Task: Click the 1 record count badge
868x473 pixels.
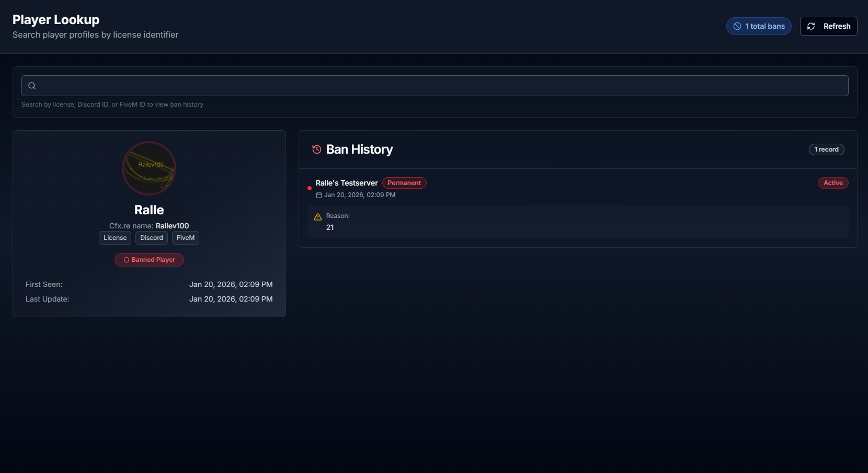Action: click(x=826, y=149)
